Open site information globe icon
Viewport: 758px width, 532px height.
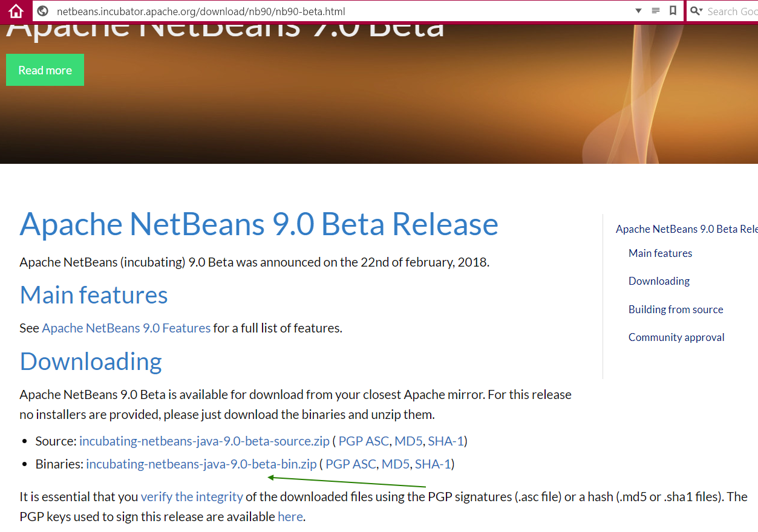(x=42, y=11)
